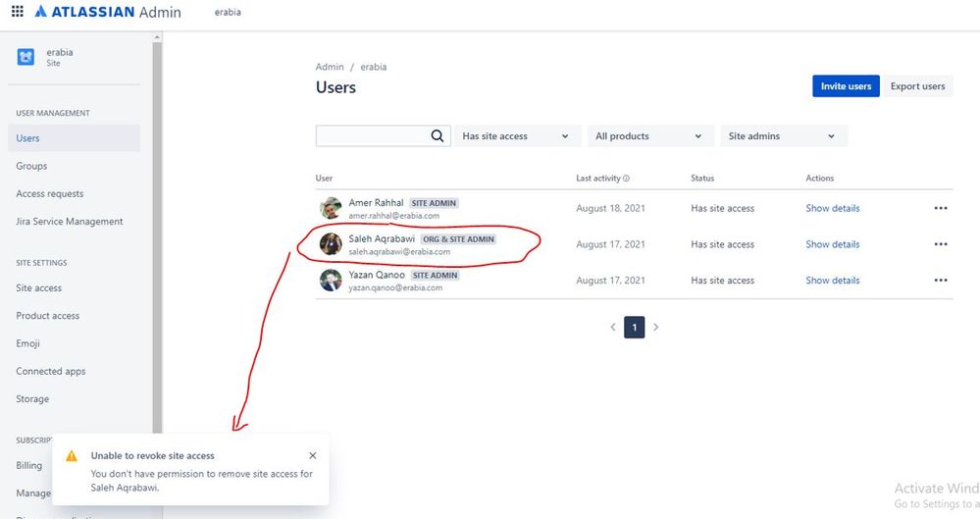The height and width of the screenshot is (519, 980).
Task: Dismiss the revoke site access warning
Action: tap(313, 456)
